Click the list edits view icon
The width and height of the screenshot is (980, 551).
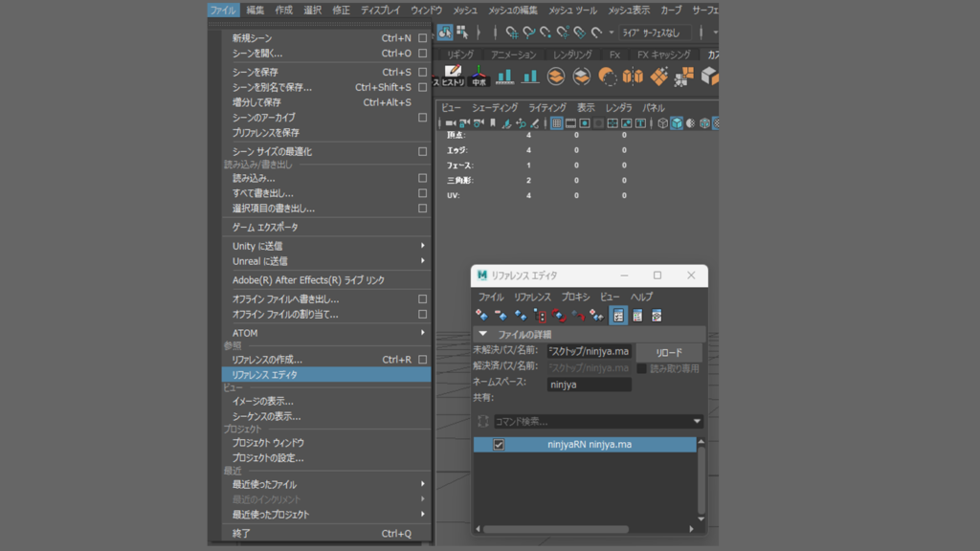[x=636, y=316]
